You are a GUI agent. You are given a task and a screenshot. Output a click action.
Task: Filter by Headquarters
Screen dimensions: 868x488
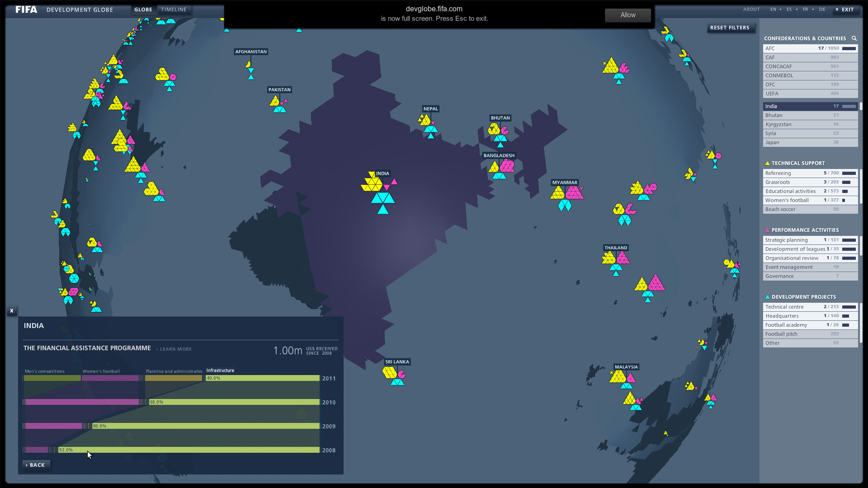tap(810, 316)
